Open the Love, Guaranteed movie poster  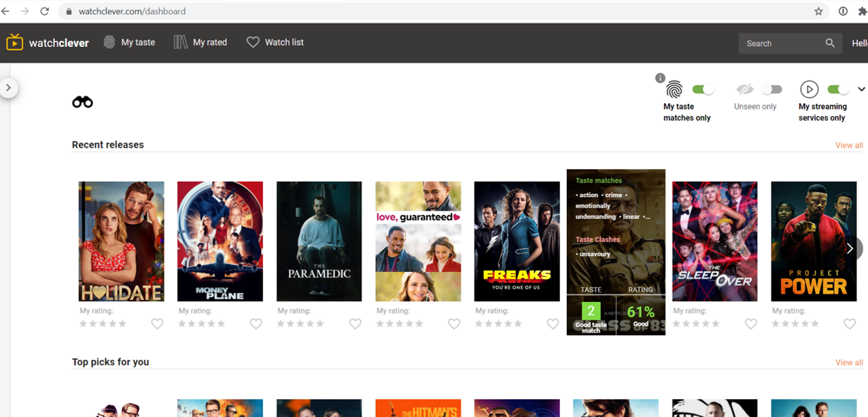point(418,241)
